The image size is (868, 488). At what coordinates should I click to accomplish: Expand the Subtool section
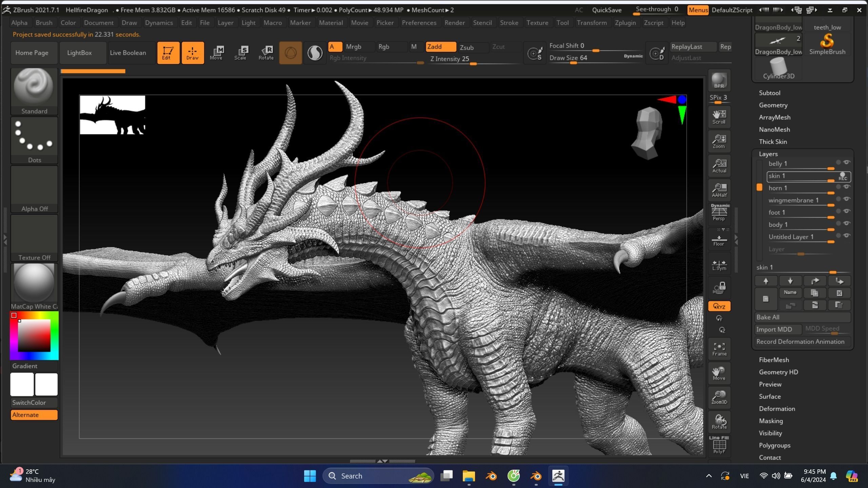(x=769, y=93)
